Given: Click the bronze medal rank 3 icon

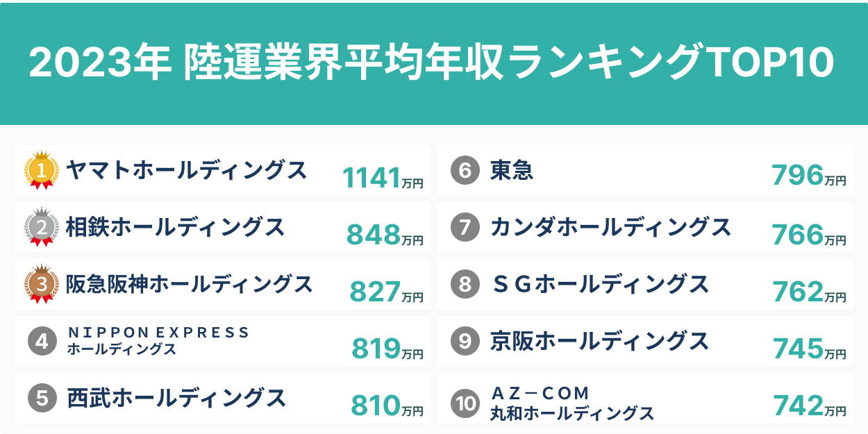Looking at the screenshot, I should (x=42, y=284).
